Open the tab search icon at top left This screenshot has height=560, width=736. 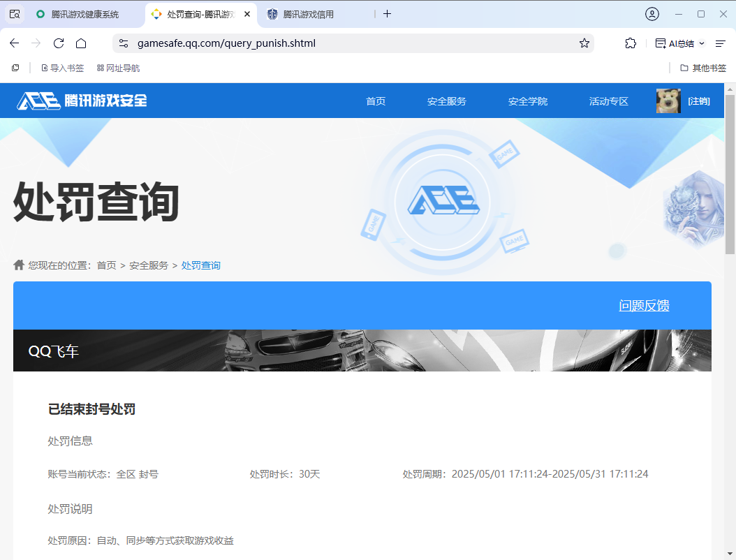click(x=15, y=14)
